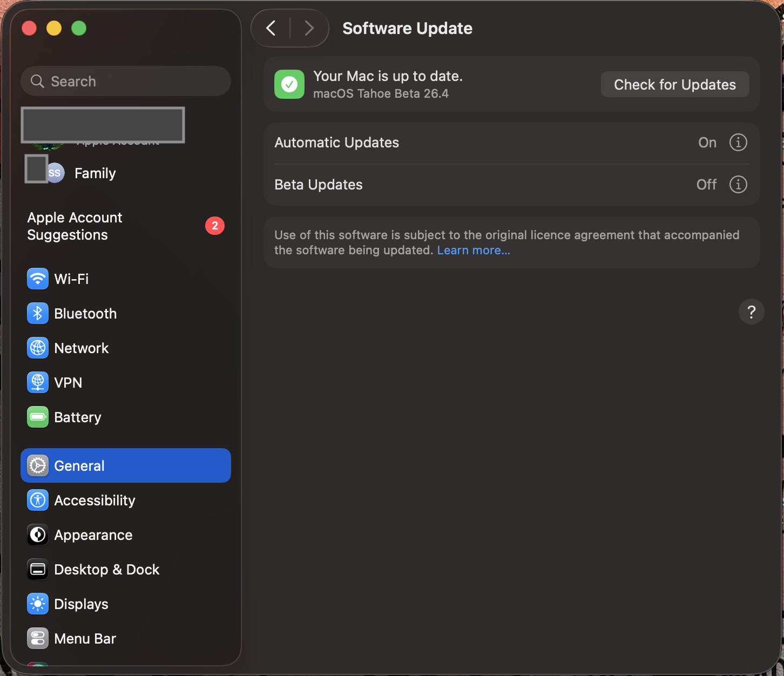Go back using the left chevron
Viewport: 784px width, 676px height.
coord(271,28)
